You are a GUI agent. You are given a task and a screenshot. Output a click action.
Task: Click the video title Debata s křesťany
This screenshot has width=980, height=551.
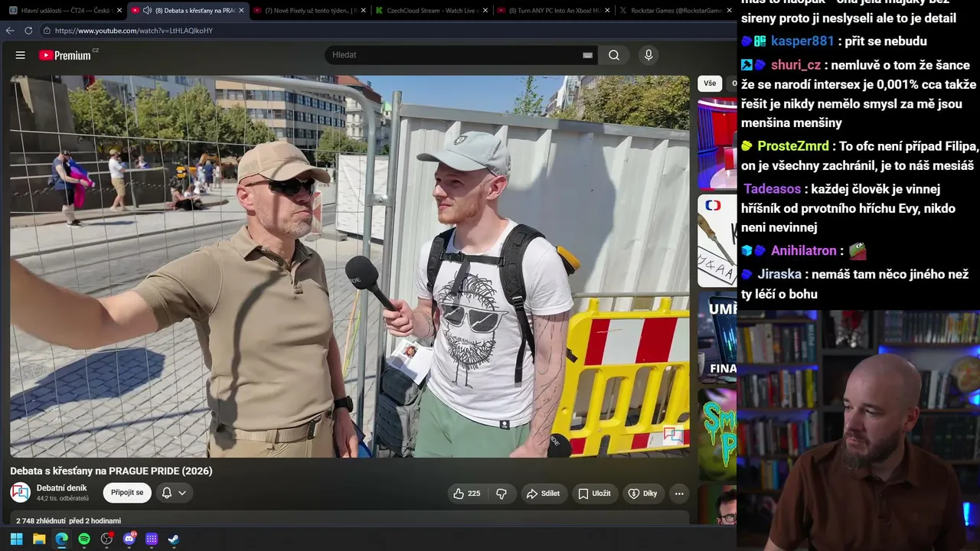111,471
